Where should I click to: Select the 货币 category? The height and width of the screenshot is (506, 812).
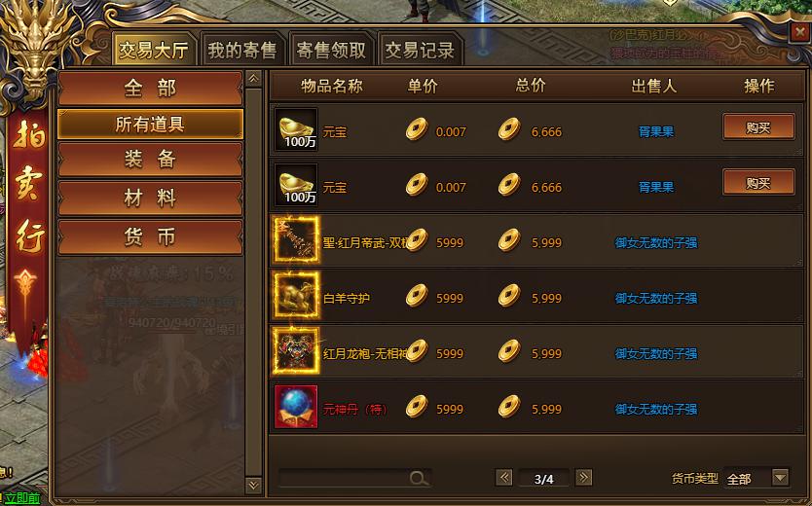pos(150,237)
